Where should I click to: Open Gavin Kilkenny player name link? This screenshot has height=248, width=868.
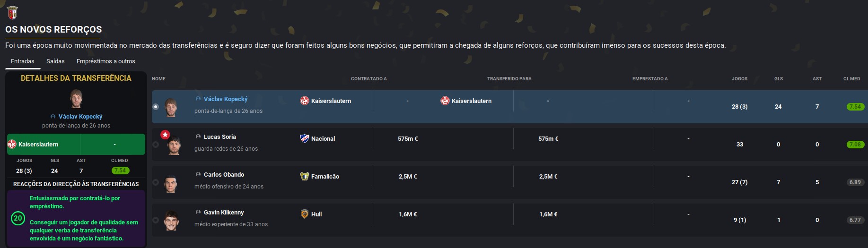click(224, 213)
